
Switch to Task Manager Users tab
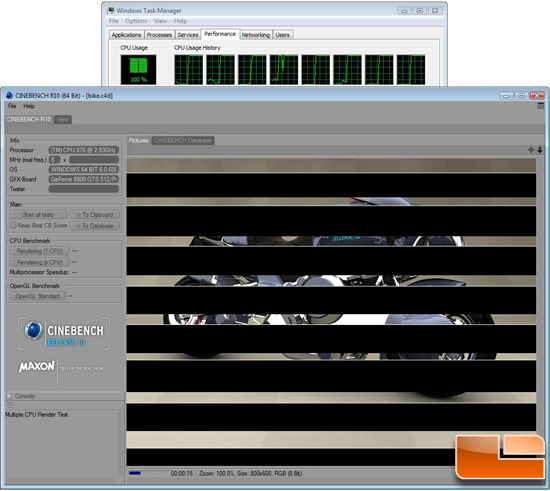tap(282, 35)
